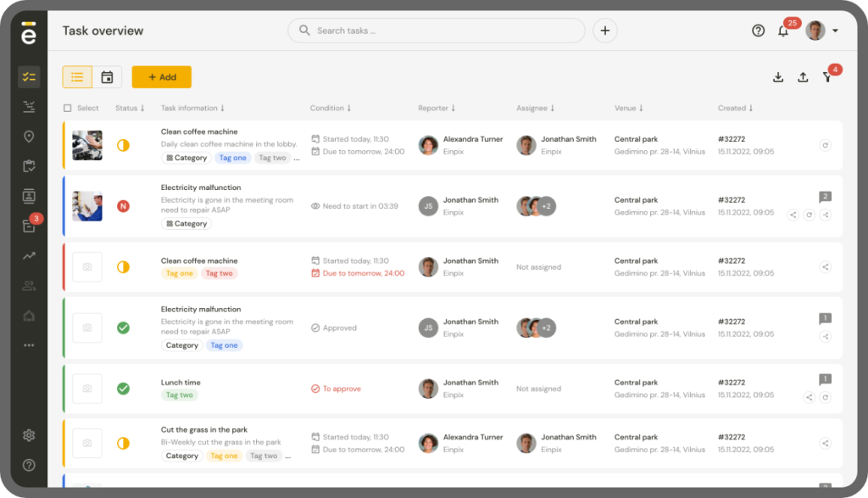Click the upload icon in toolbar
The image size is (868, 498).
point(803,77)
